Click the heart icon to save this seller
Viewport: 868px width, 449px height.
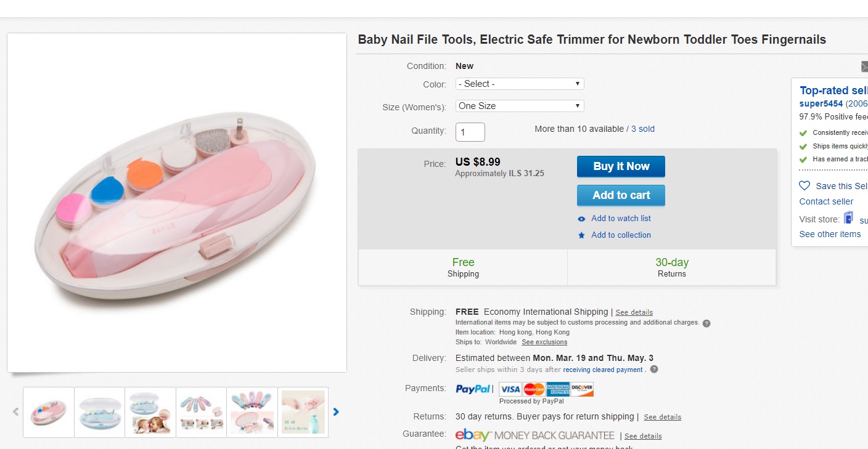805,185
